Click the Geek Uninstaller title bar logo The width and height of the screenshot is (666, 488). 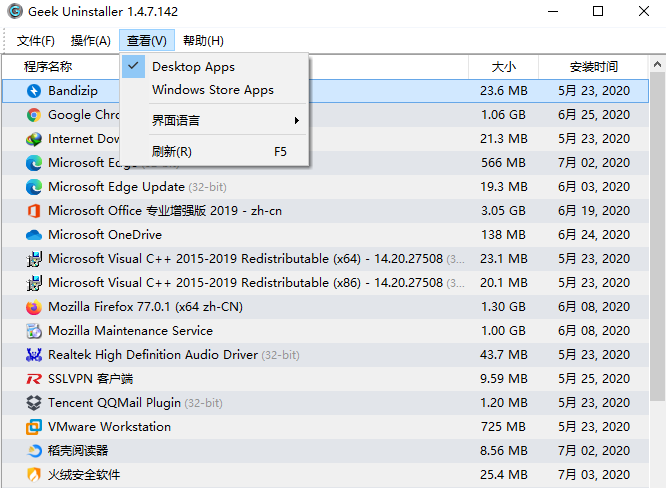pyautogui.click(x=15, y=11)
